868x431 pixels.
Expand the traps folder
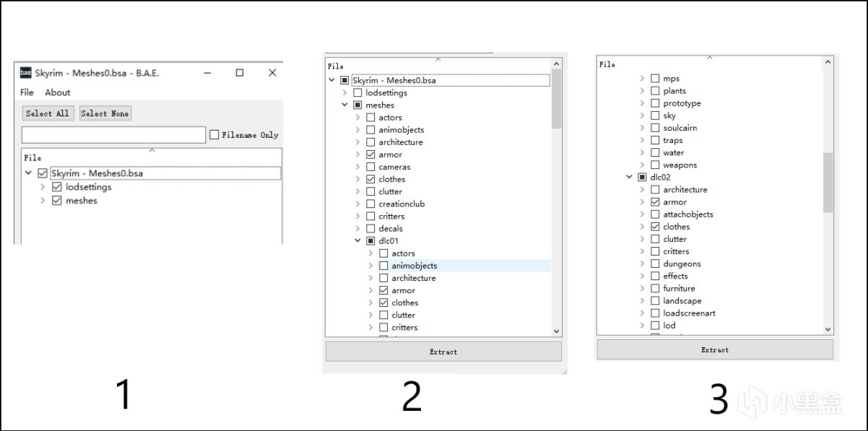[x=642, y=140]
